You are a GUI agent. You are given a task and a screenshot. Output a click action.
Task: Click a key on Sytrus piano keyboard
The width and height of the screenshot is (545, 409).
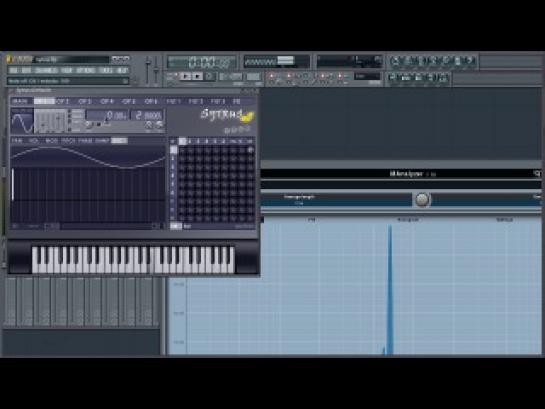(133, 260)
